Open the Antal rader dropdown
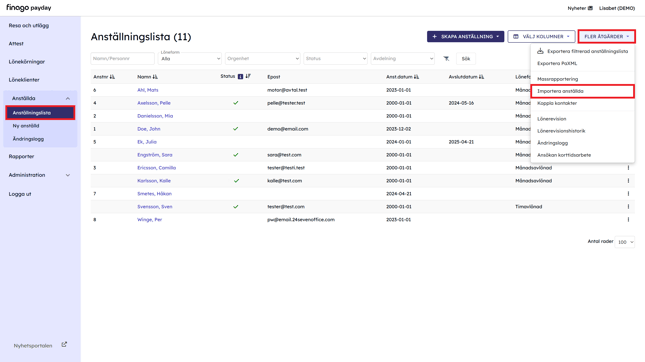This screenshot has height=362, width=645. click(x=624, y=242)
